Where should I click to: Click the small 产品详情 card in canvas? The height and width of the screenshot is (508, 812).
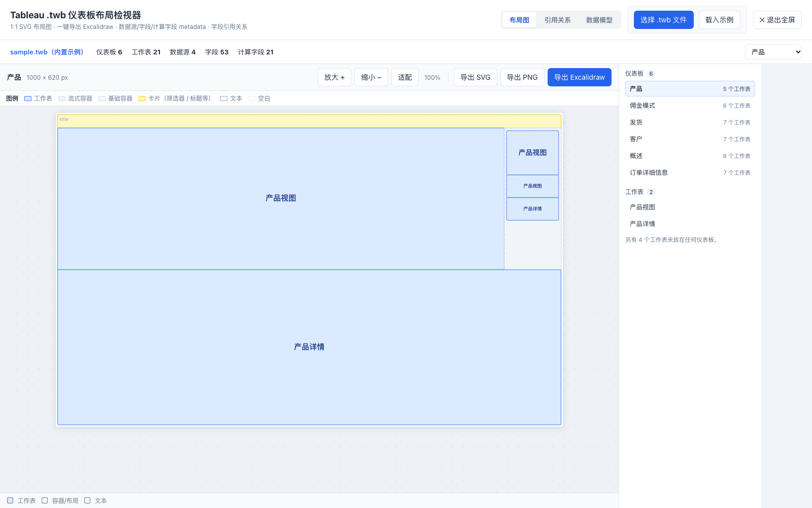[532, 209]
